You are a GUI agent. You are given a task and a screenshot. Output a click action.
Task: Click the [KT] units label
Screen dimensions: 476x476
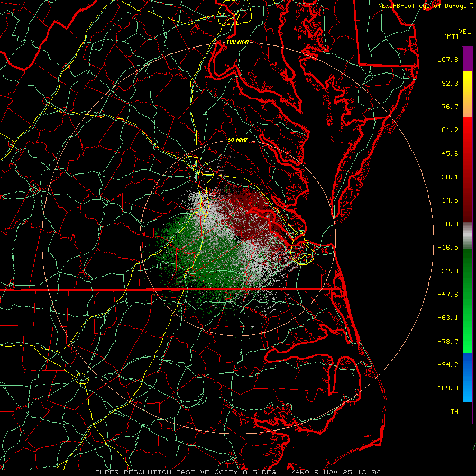point(452,36)
